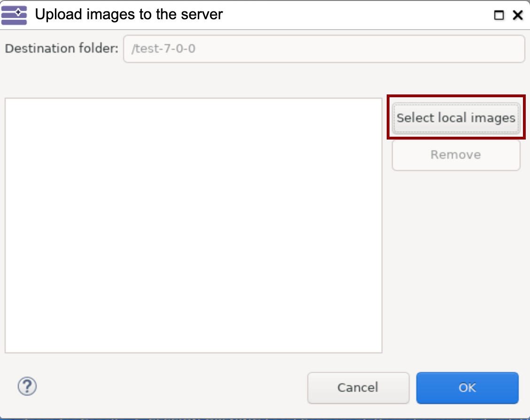Confirm upload with the blue OK button
This screenshot has width=530, height=420.
(x=468, y=388)
